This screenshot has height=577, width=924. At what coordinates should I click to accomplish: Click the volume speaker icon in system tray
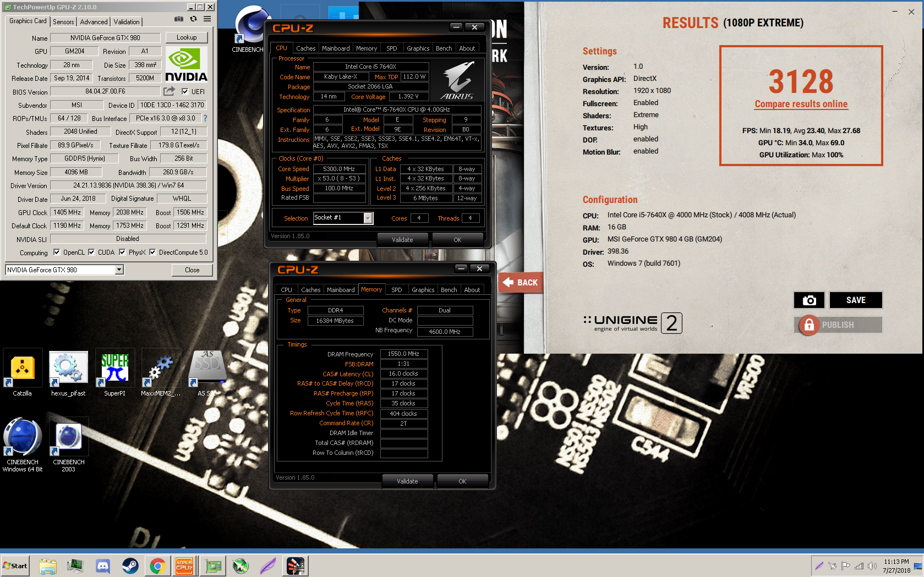click(x=872, y=566)
